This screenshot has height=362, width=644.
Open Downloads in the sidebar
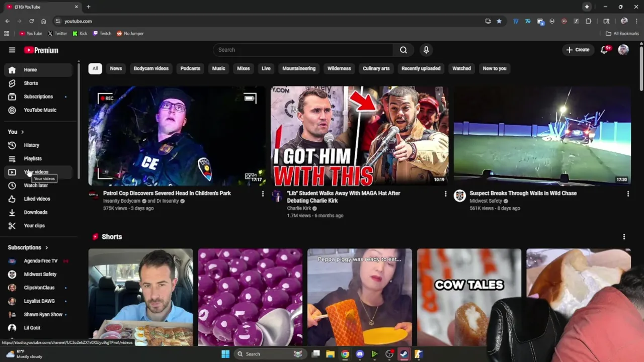(x=38, y=212)
